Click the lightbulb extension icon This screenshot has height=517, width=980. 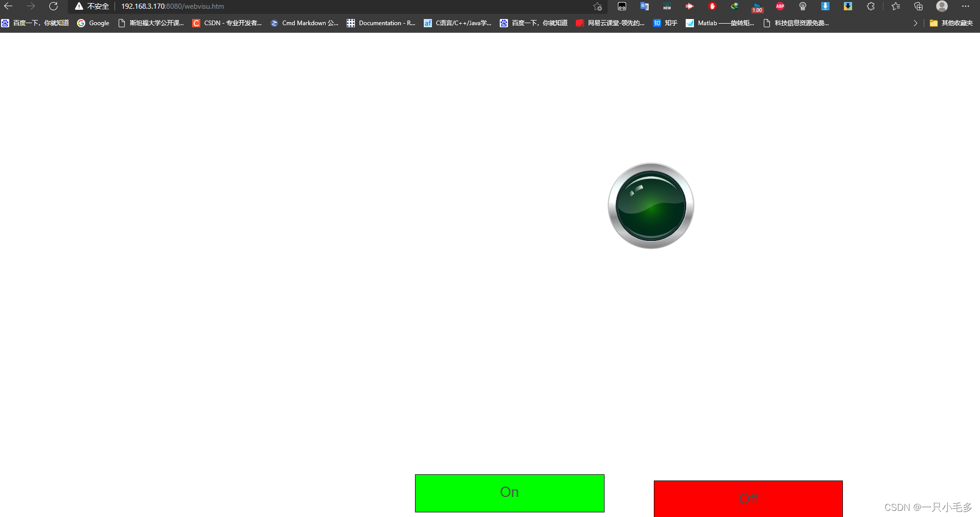tap(803, 6)
